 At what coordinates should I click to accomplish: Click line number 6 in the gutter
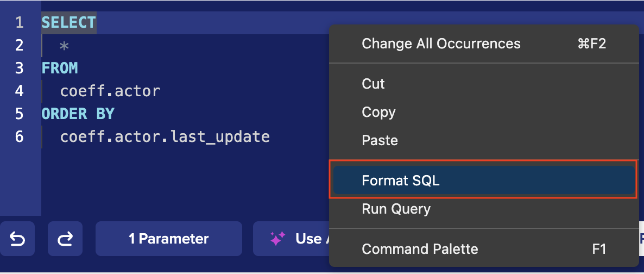point(20,136)
